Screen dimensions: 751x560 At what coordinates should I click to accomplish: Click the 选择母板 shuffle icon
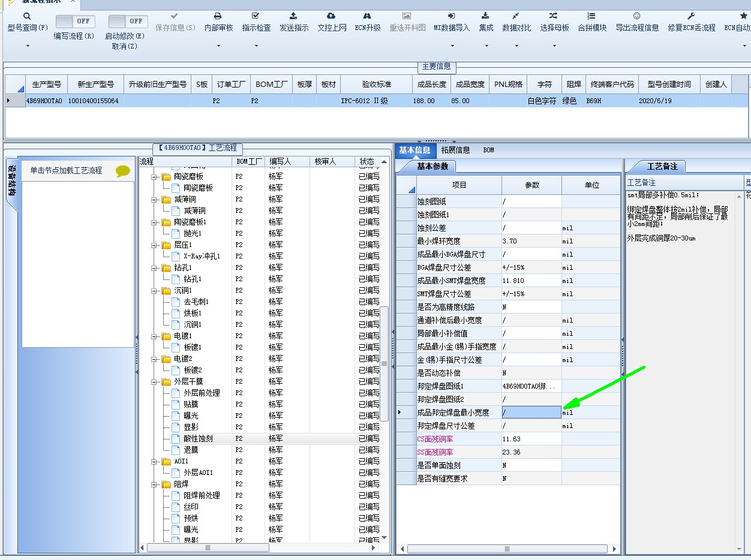point(554,16)
